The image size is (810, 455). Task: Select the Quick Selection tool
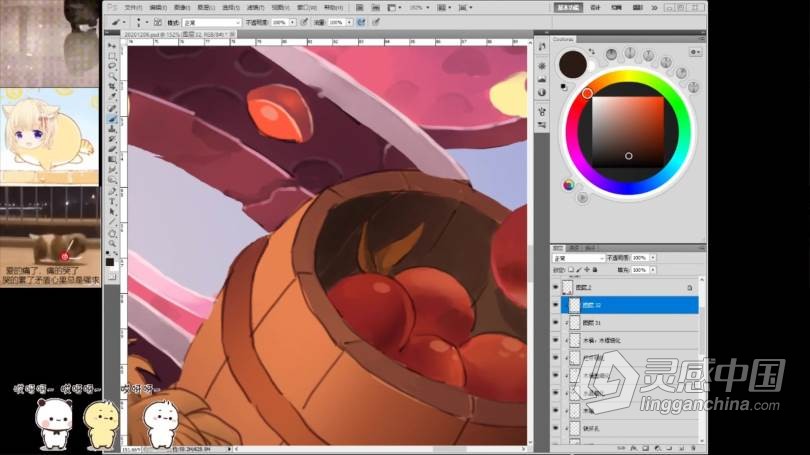[112, 77]
